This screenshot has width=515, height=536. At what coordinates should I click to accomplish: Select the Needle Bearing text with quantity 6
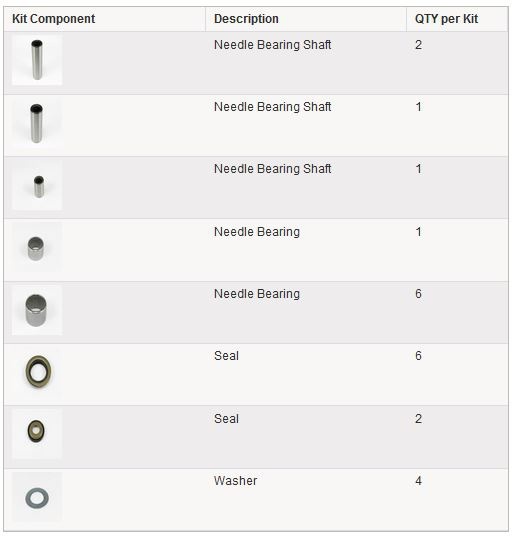257,294
